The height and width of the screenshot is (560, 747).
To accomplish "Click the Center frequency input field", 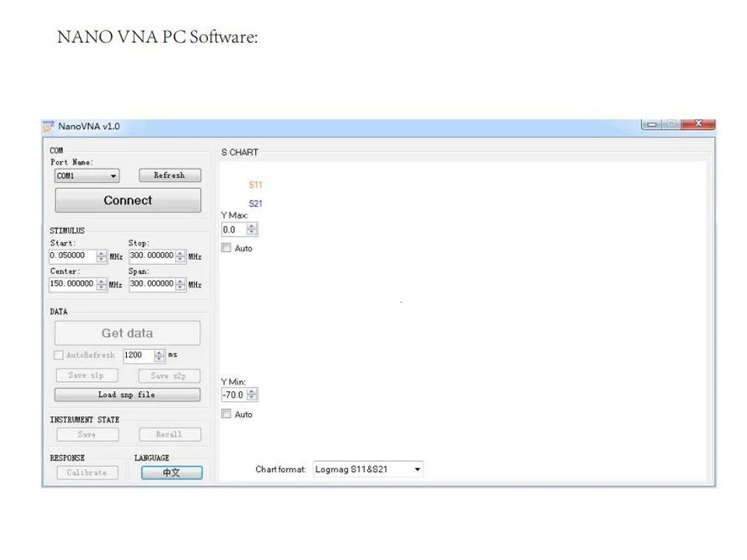I will (73, 284).
